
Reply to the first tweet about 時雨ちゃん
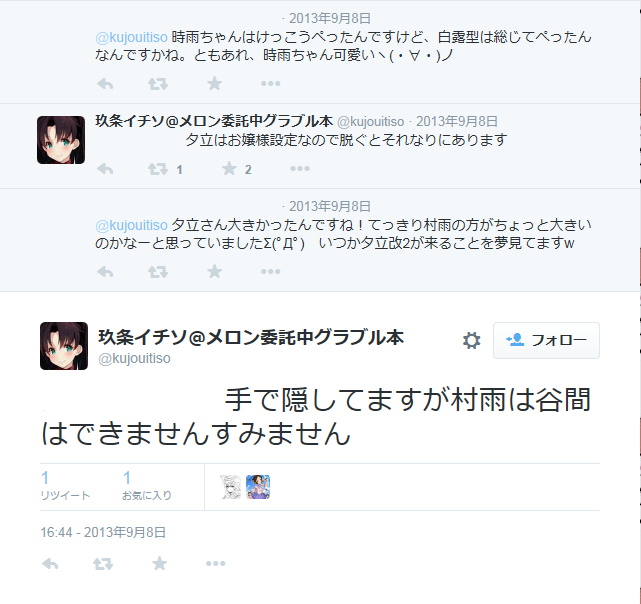point(105,84)
